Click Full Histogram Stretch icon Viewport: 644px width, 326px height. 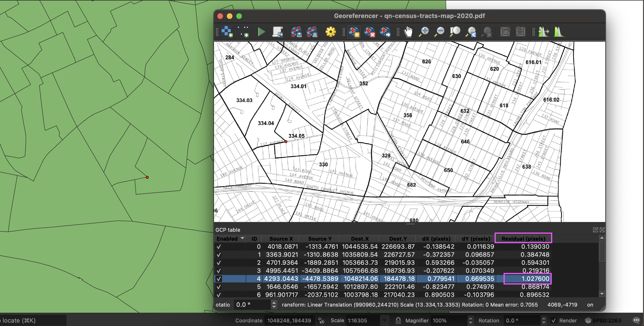(x=559, y=32)
